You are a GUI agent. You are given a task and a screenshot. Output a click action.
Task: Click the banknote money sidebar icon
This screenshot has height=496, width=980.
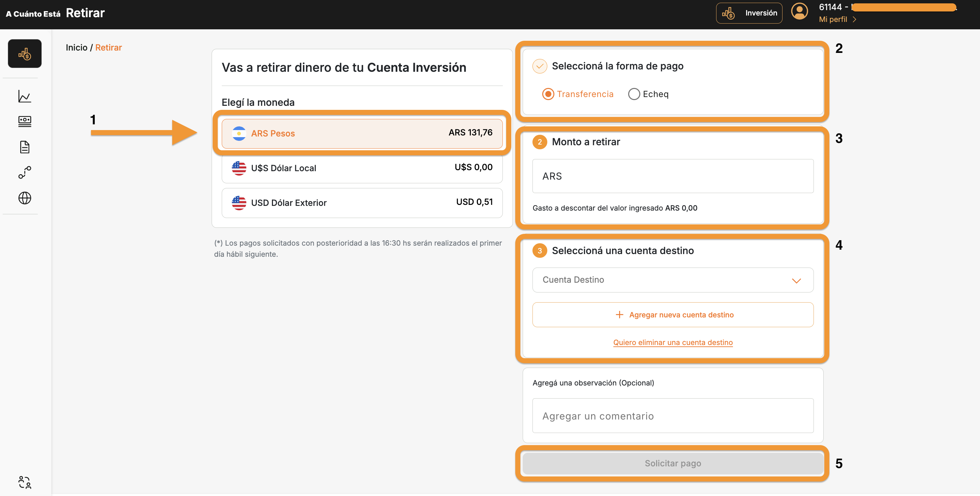(25, 121)
